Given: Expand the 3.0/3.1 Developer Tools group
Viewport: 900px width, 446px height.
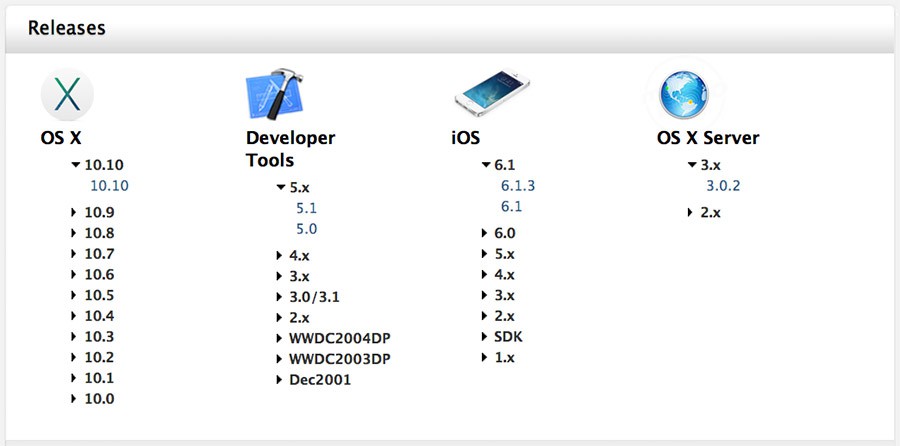Looking at the screenshot, I should tap(279, 297).
